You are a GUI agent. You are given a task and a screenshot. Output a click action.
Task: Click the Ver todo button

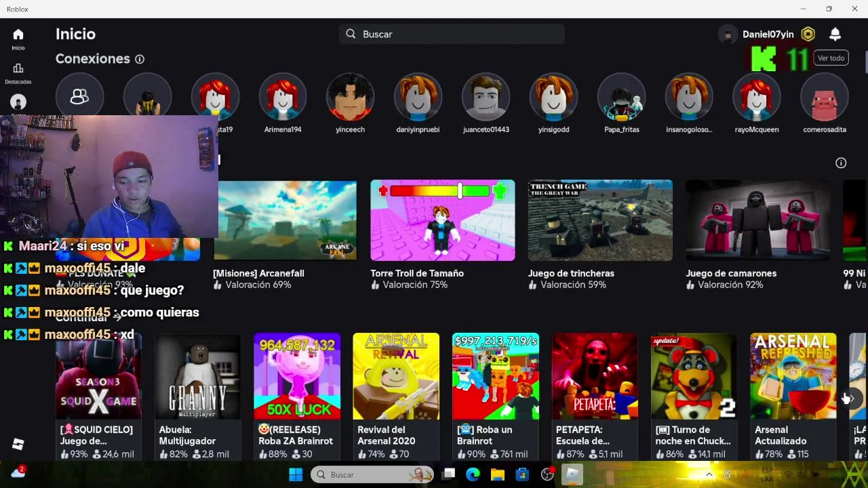pos(831,58)
